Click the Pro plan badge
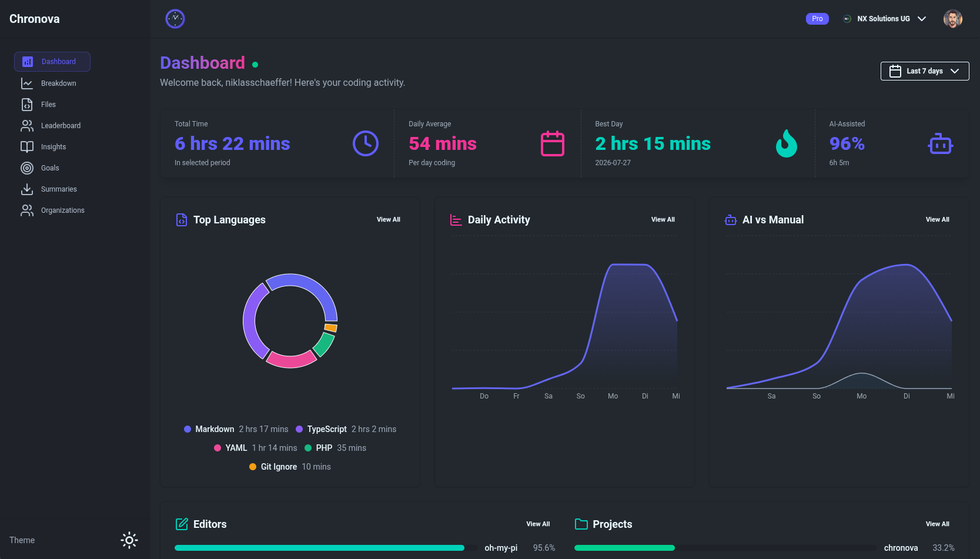This screenshot has width=980, height=559. pyautogui.click(x=817, y=19)
